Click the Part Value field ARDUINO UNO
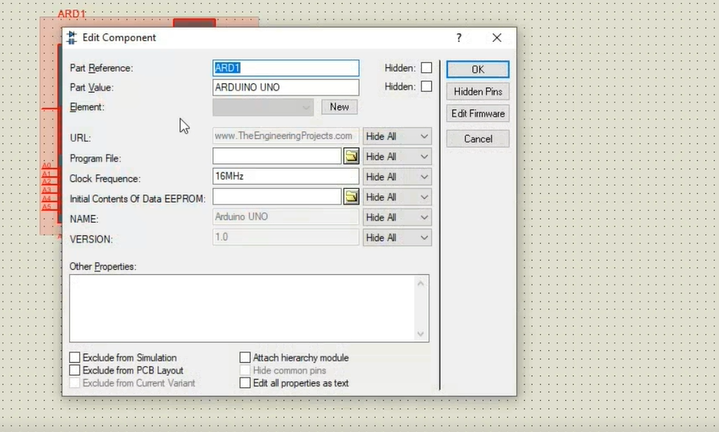Viewport: 719px width, 432px height. pos(286,87)
